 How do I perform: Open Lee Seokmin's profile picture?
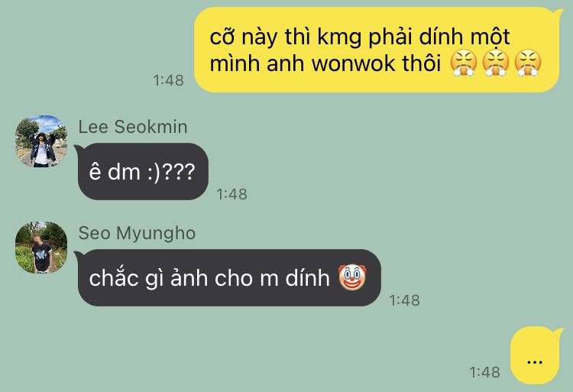click(41, 141)
